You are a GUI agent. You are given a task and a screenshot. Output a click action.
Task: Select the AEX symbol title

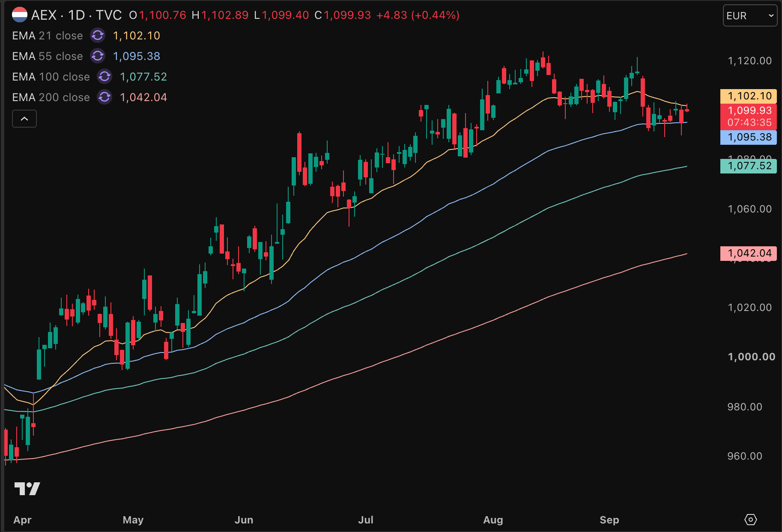(44, 15)
